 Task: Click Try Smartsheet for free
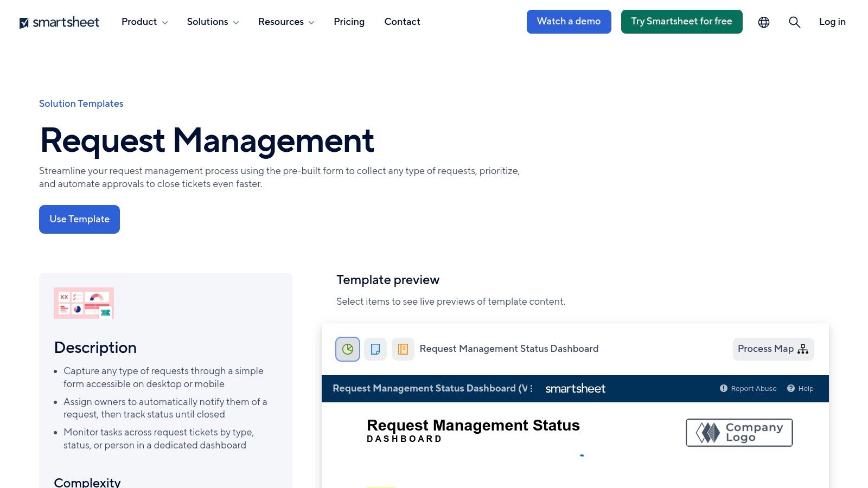(681, 22)
